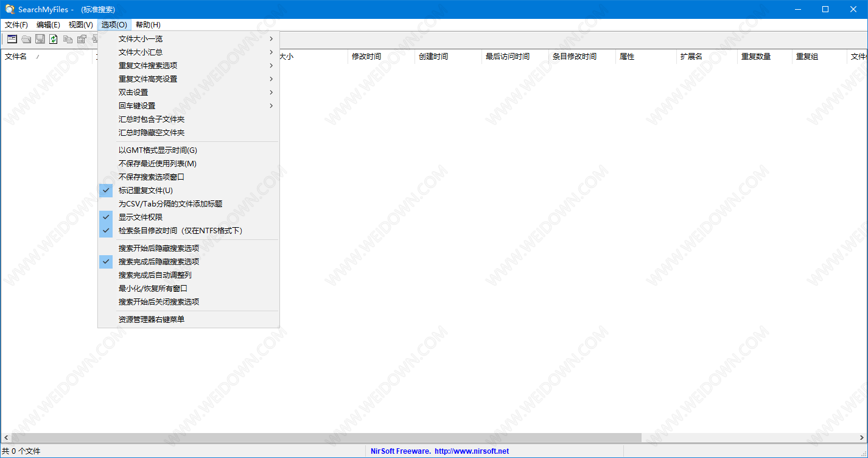Open the NirSoft Freeware nirsoft.net link

click(x=439, y=451)
